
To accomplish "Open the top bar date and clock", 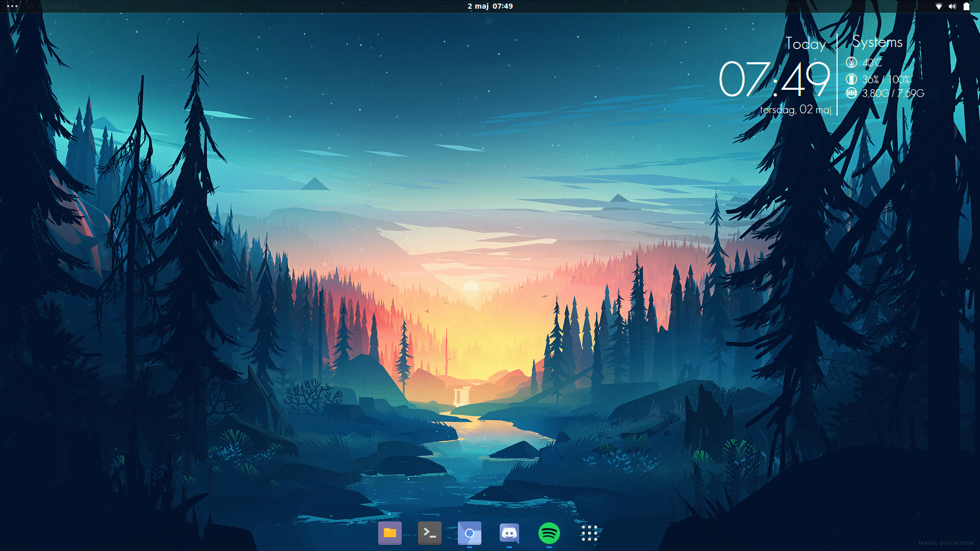I will pos(490,6).
